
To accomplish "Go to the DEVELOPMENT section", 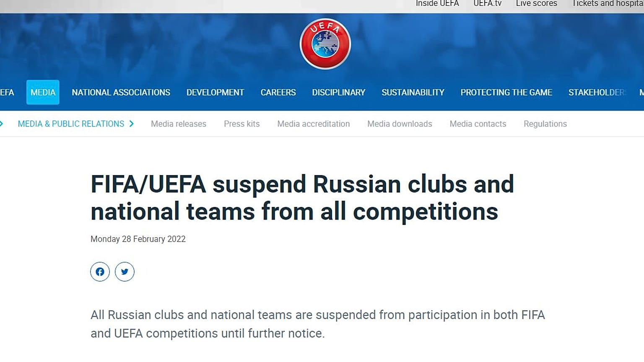I will 215,92.
